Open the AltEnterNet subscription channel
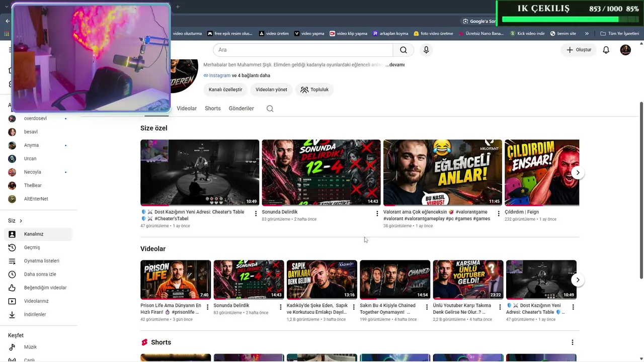 [x=39, y=199]
